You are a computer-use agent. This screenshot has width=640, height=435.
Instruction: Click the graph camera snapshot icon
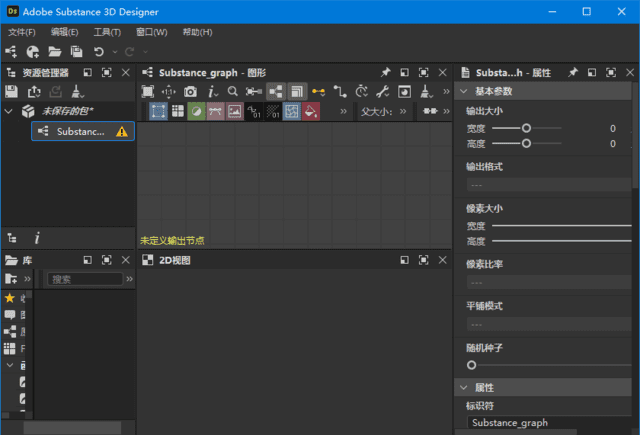190,91
